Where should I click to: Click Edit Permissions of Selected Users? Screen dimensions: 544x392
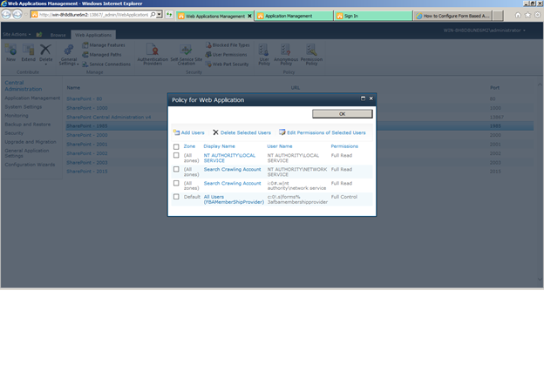pyautogui.click(x=323, y=132)
